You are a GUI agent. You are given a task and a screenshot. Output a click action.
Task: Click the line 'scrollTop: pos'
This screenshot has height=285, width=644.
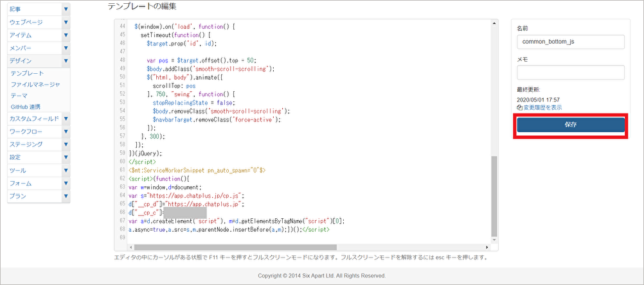point(174,86)
